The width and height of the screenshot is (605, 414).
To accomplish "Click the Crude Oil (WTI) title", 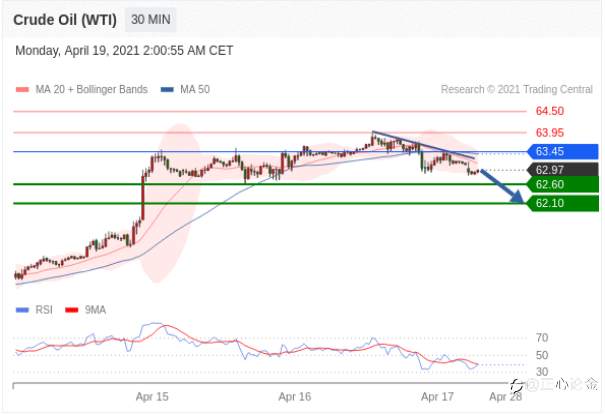I will click(65, 20).
